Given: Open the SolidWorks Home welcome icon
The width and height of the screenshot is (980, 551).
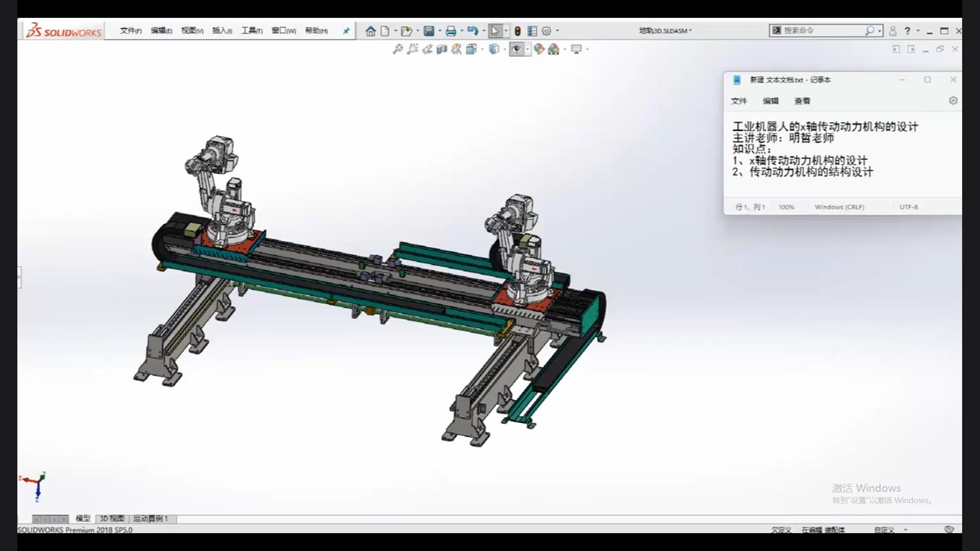Looking at the screenshot, I should click(x=371, y=31).
